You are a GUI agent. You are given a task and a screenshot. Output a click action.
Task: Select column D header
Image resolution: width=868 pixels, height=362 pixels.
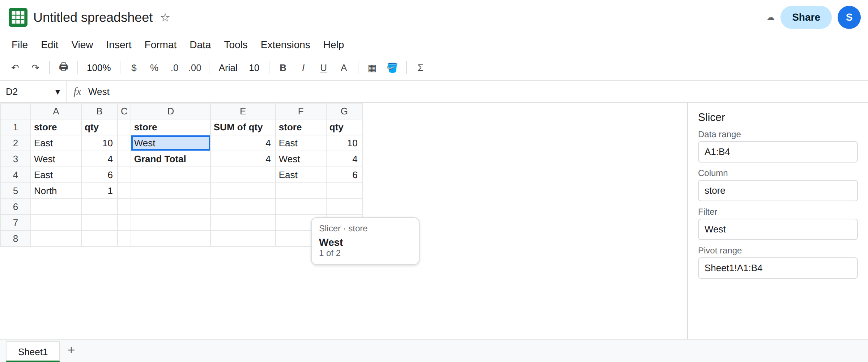click(171, 111)
